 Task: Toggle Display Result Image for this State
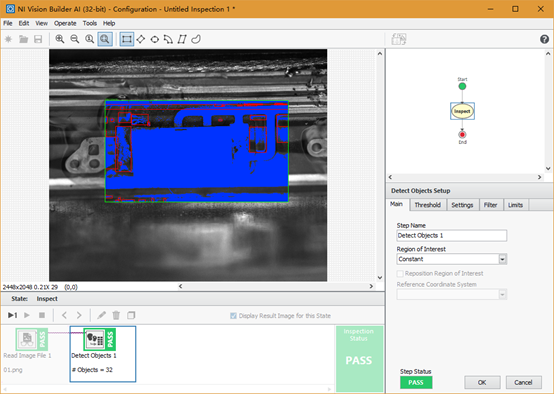click(233, 316)
